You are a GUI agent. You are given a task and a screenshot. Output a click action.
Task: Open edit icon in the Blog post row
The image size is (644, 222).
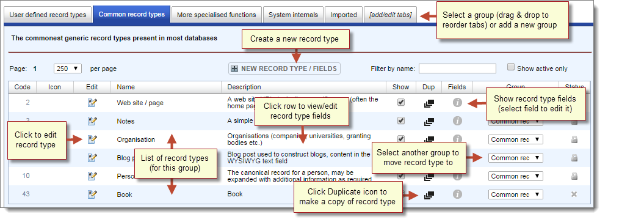click(92, 157)
